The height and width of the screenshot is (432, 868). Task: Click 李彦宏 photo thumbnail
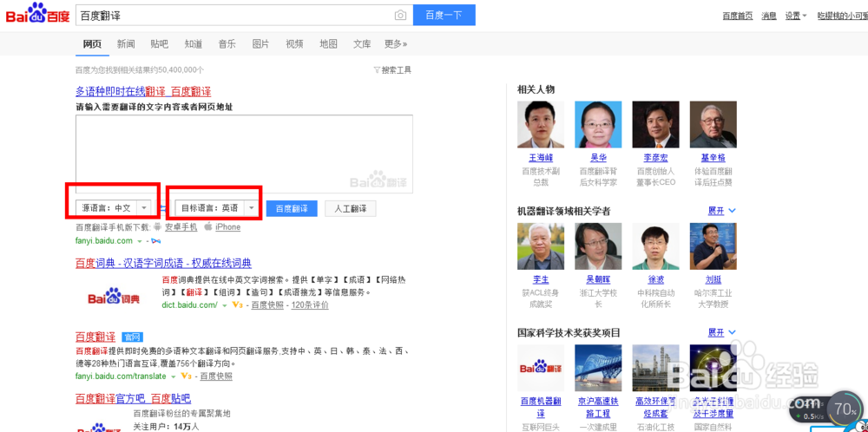655,124
